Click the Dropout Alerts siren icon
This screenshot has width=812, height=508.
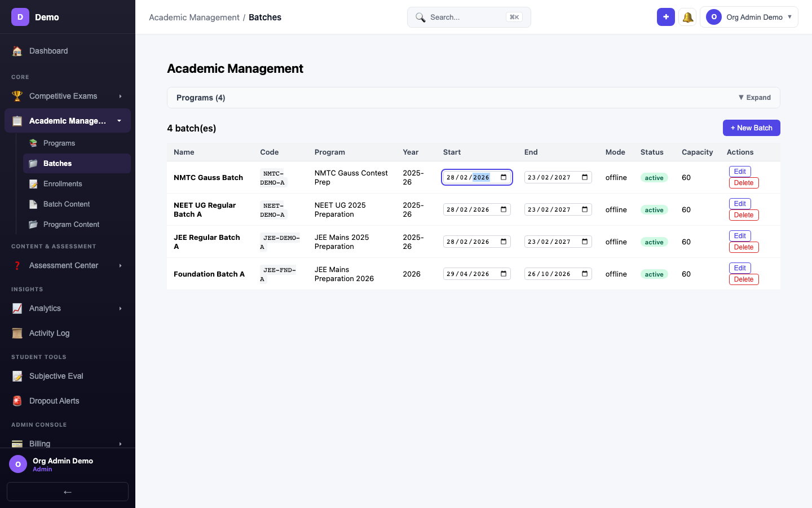coord(17,401)
